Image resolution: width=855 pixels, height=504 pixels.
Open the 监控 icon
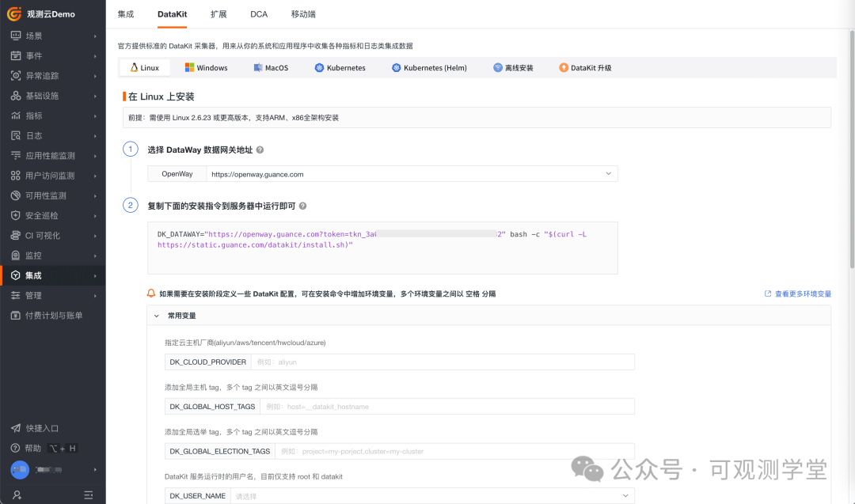pos(16,256)
